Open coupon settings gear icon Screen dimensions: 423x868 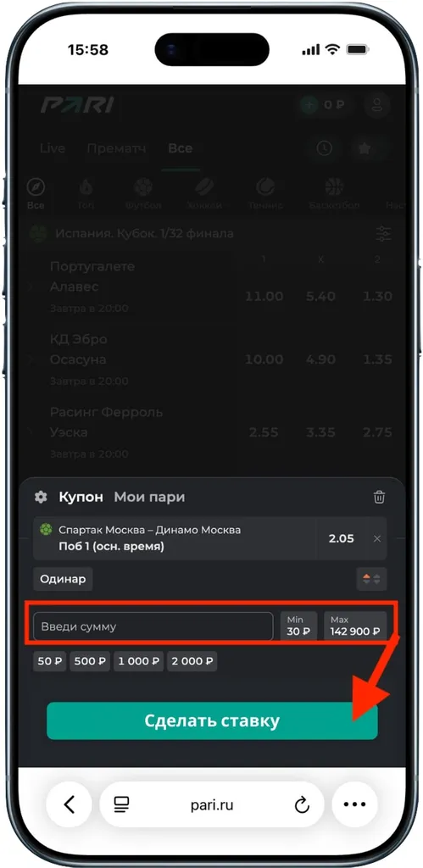tap(41, 497)
